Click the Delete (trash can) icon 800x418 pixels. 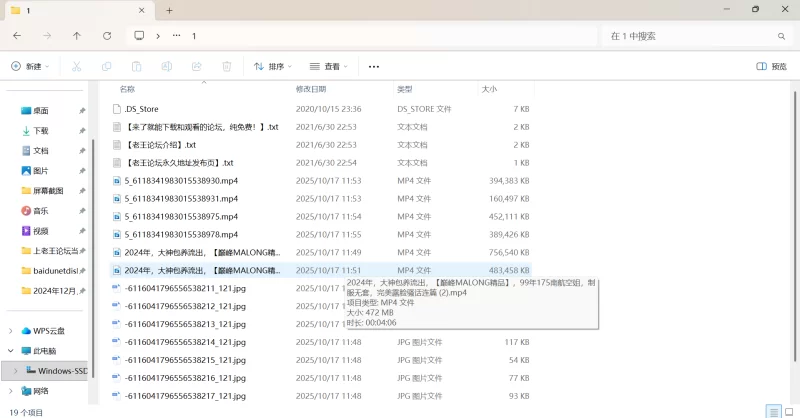pos(226,66)
